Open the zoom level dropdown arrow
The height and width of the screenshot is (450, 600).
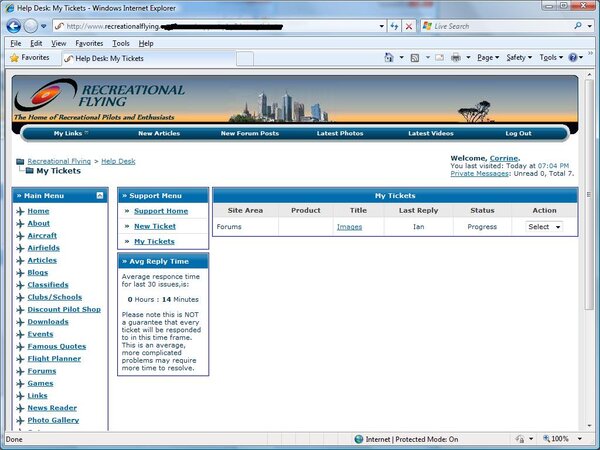[x=576, y=439]
